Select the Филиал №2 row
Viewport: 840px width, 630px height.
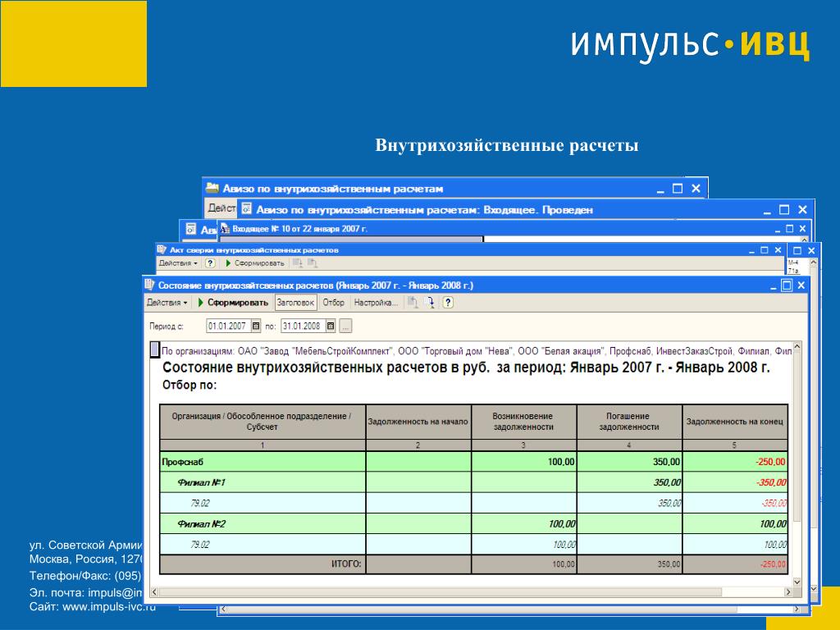pos(473,524)
